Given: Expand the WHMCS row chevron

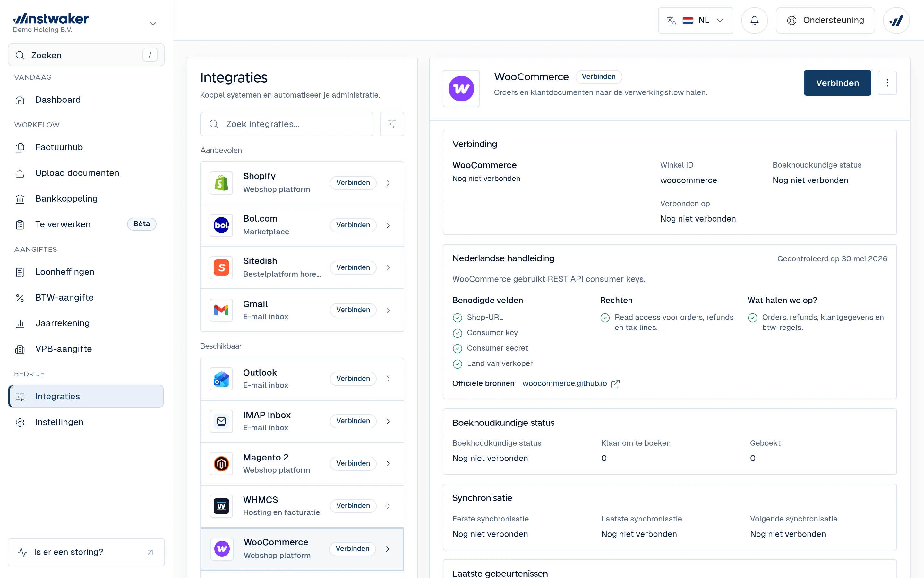Looking at the screenshot, I should [x=388, y=506].
